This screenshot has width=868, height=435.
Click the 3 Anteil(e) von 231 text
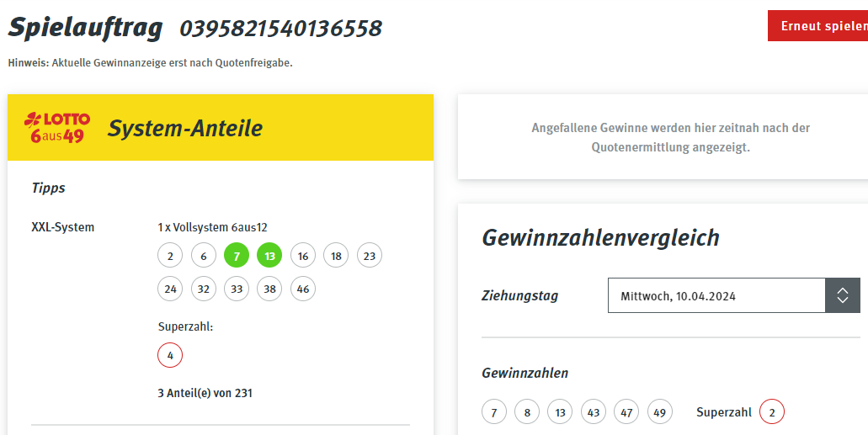coord(205,393)
